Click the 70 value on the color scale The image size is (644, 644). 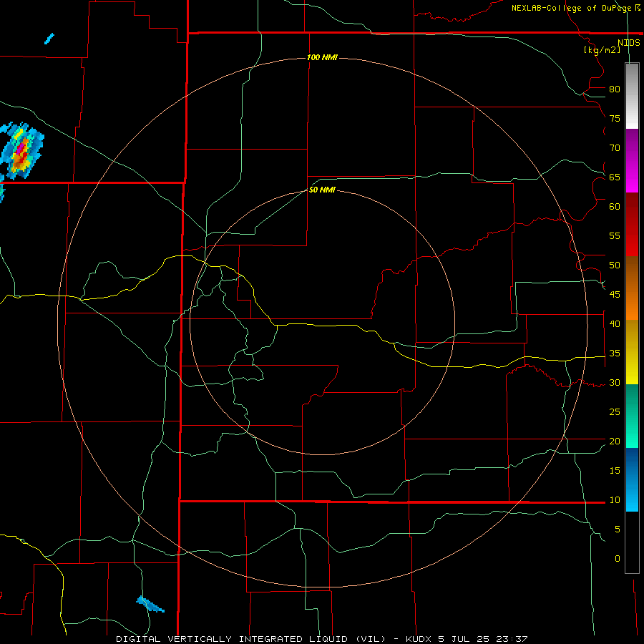(615, 148)
